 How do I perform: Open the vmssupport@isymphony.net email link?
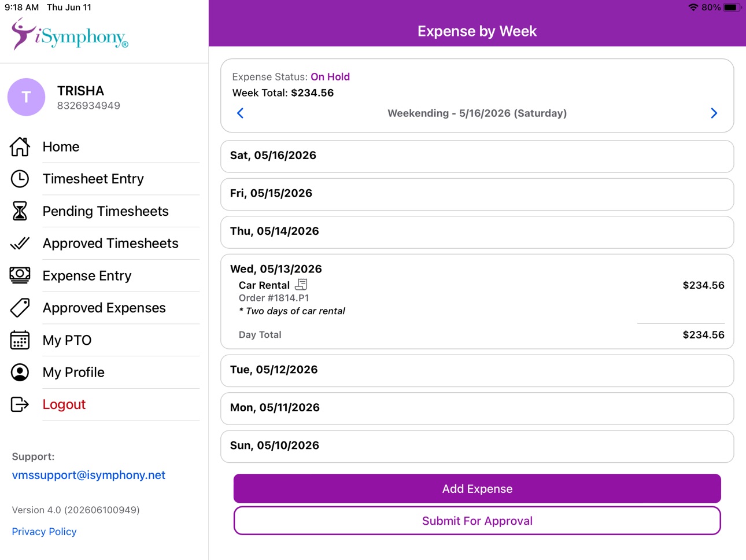88,475
